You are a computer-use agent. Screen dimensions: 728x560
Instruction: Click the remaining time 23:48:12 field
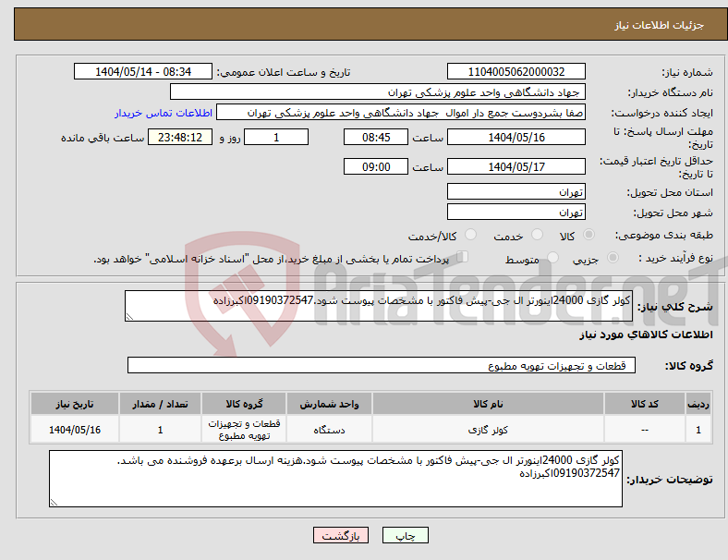click(x=180, y=138)
